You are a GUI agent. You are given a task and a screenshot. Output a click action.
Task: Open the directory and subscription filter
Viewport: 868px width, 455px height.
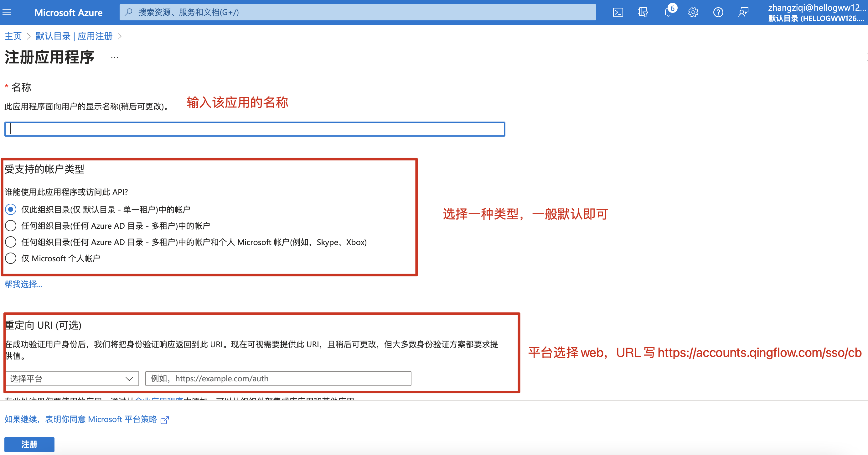point(643,13)
